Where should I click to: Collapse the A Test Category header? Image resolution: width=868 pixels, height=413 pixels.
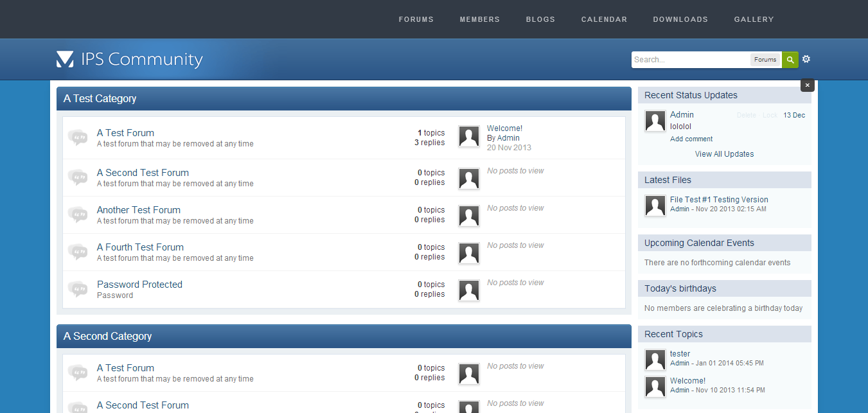pos(344,99)
